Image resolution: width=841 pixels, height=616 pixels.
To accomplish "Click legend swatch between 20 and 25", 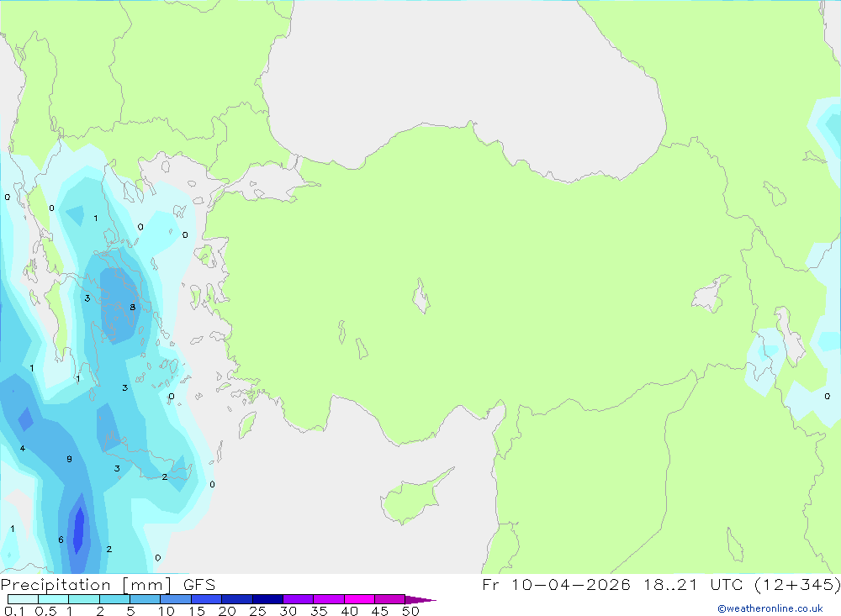I will coord(237,599).
